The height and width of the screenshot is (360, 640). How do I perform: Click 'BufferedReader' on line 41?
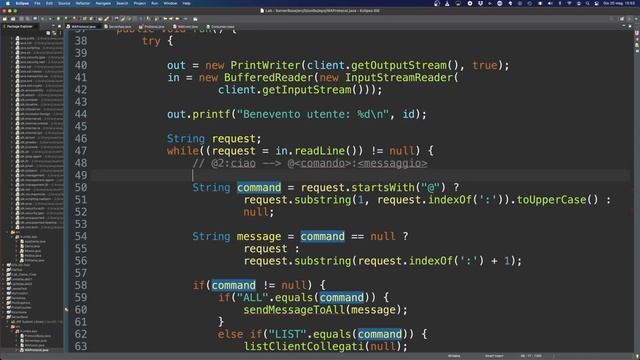(268, 78)
